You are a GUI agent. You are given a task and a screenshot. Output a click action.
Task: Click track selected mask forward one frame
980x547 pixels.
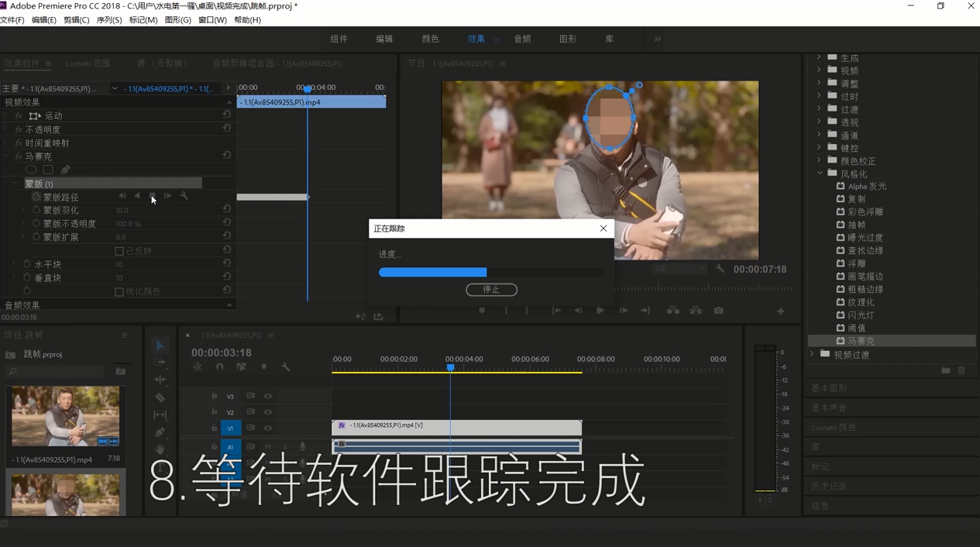[x=168, y=196]
